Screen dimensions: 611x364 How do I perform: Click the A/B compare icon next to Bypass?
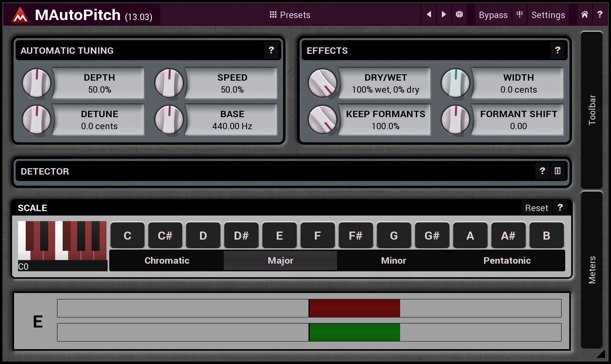click(x=519, y=14)
